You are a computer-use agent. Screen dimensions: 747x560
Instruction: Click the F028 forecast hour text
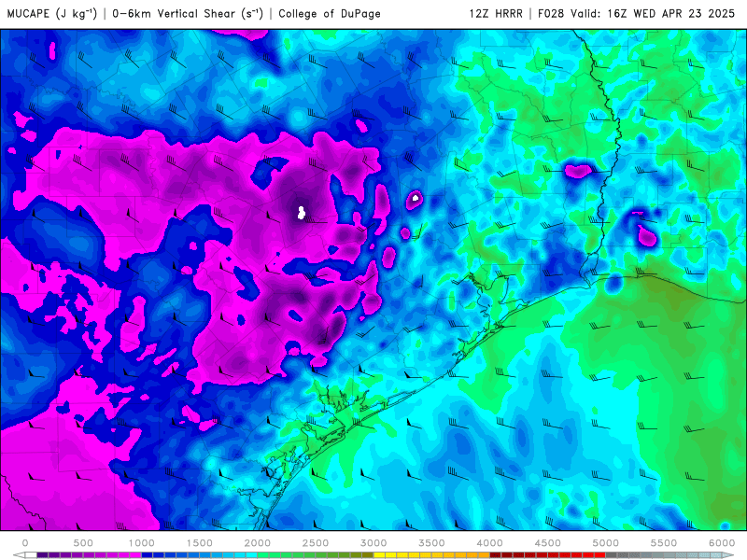pyautogui.click(x=551, y=13)
